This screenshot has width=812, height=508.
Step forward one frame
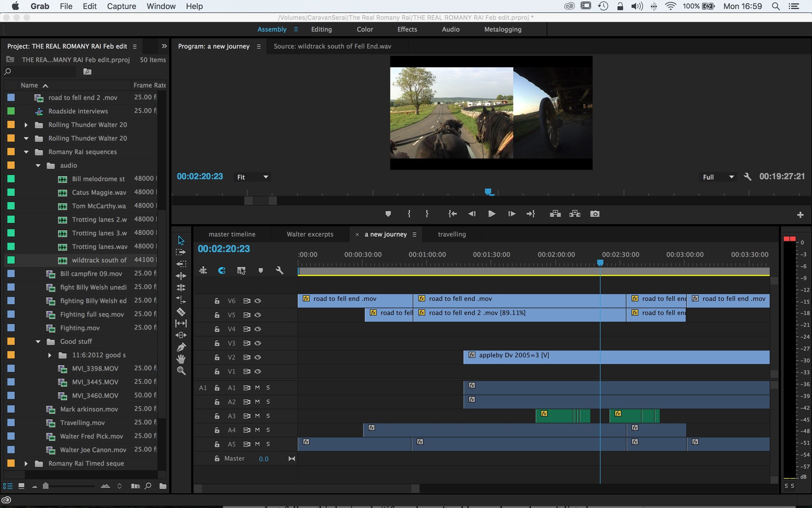[x=512, y=214]
